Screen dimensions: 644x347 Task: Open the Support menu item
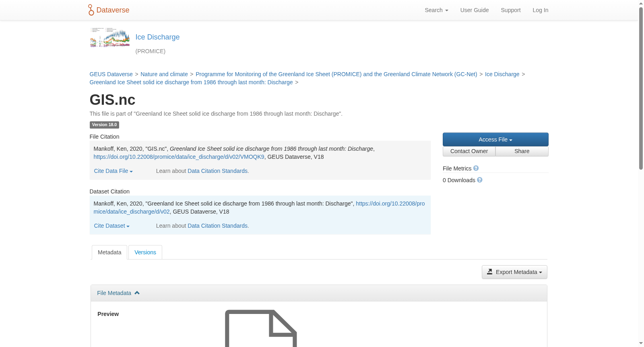511,10
